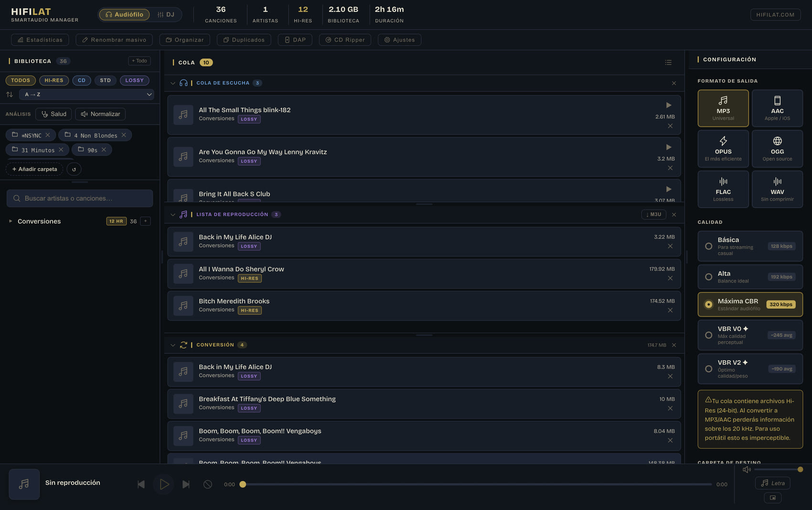Screen dimensions: 812x510
Task: Click the Normalizar button
Action: [x=100, y=114]
